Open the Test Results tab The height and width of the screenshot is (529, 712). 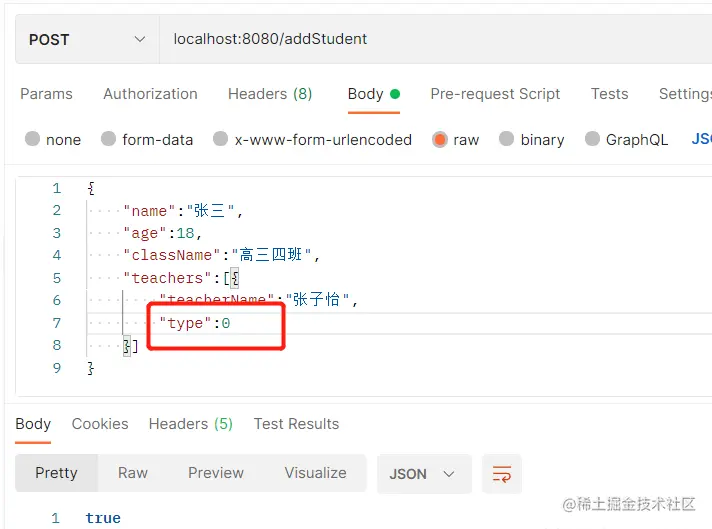pyautogui.click(x=296, y=424)
